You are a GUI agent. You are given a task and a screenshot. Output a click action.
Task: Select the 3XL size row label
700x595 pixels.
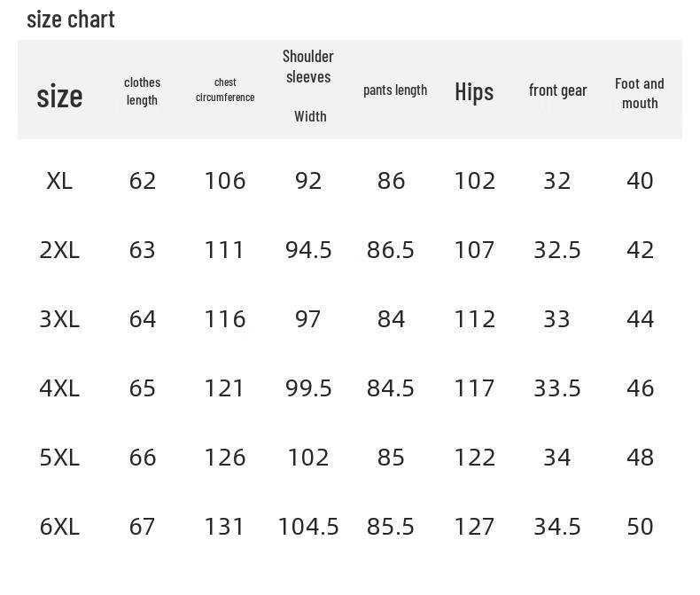click(59, 319)
